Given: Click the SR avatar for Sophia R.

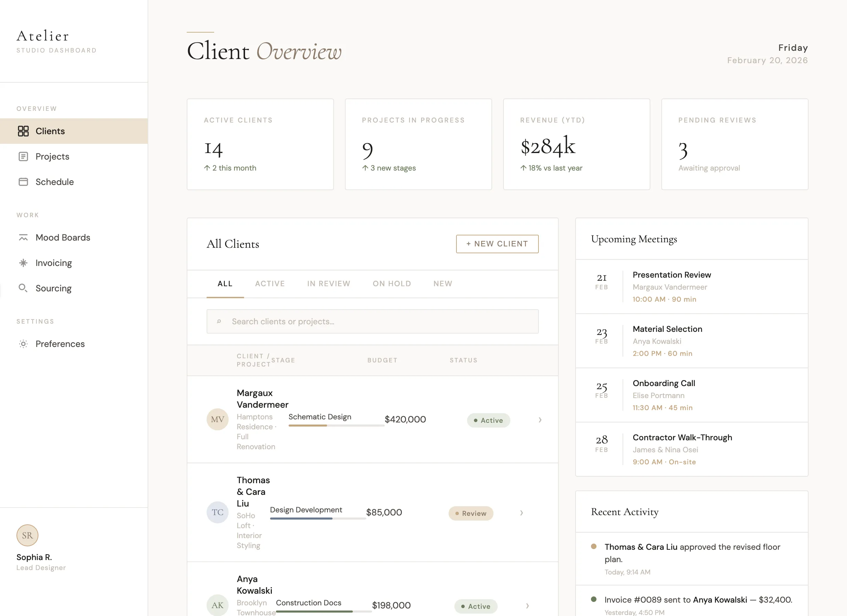Looking at the screenshot, I should pos(27,535).
